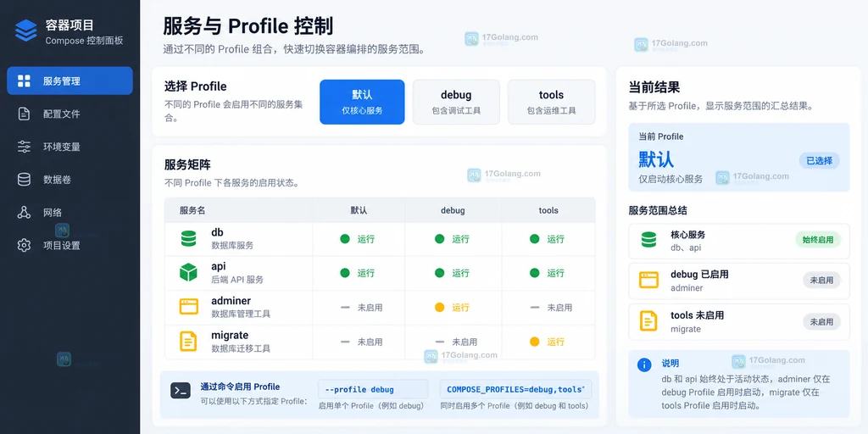
Task: Click the 项目设置 gear icon
Action: click(24, 245)
